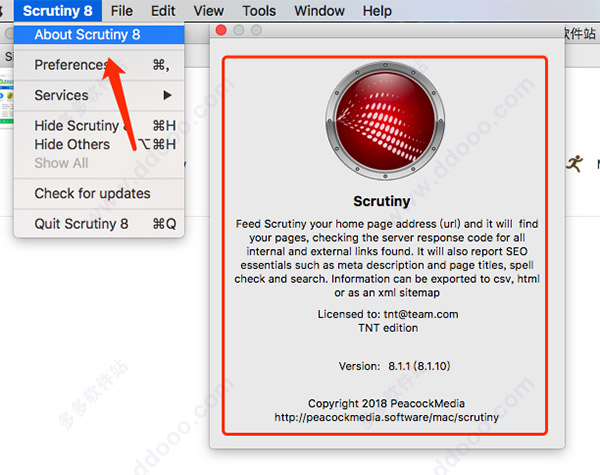Image resolution: width=600 pixels, height=475 pixels.
Task: Open the Scrutiny 8 application menu
Action: [58, 11]
